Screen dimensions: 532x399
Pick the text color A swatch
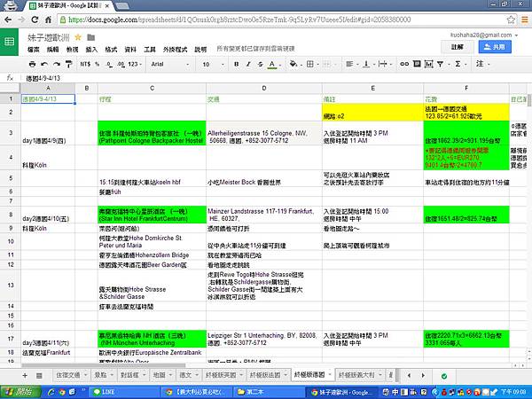pos(272,64)
